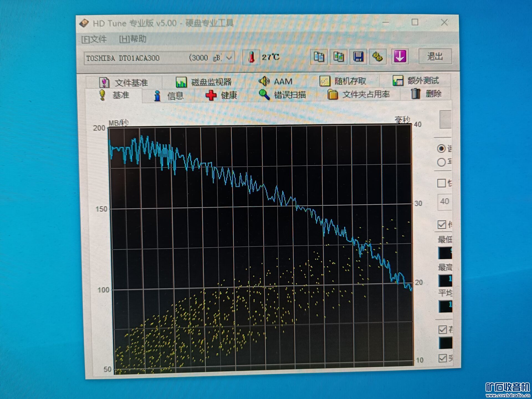
Task: Select the lower write radio button
Action: pos(441,162)
